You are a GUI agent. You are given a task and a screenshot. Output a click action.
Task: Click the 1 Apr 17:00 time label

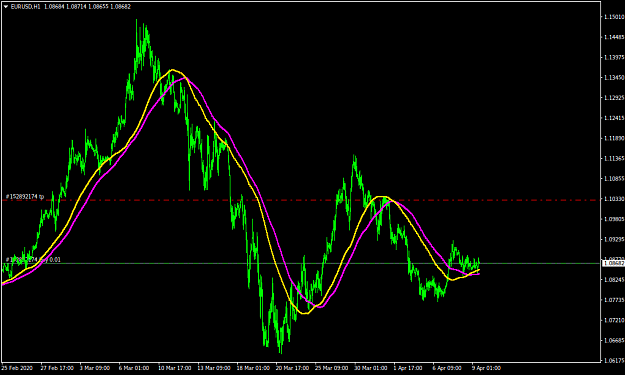click(408, 368)
